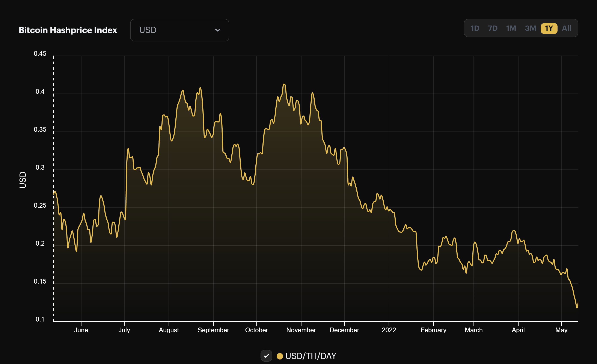The height and width of the screenshot is (364, 597).
Task: Expand the unit selection combo box
Action: click(x=179, y=30)
